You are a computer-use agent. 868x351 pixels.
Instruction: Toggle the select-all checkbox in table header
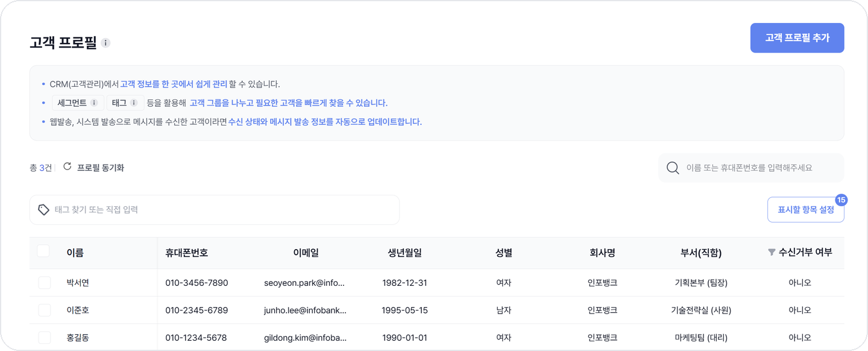click(43, 251)
